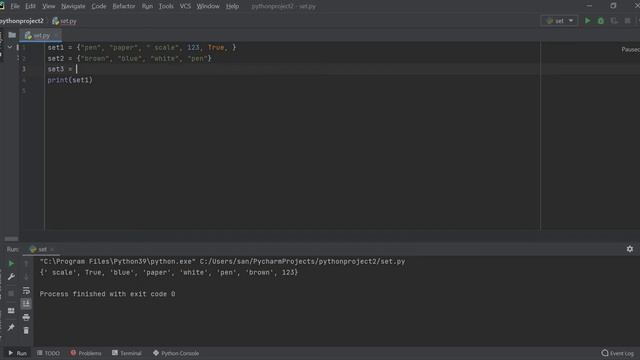Viewport: 640px width, 360px height.
Task: Place cursor on set1 assignment line
Action: (142, 47)
